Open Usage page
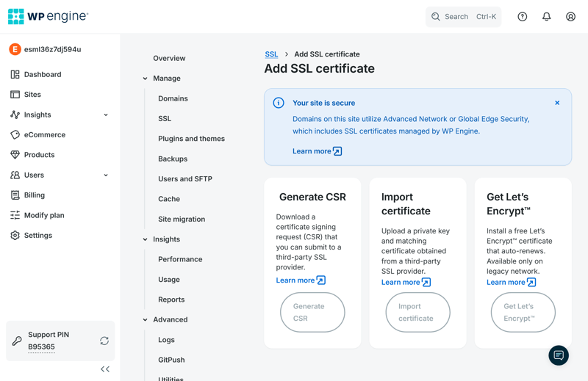The image size is (588, 381). tap(169, 280)
